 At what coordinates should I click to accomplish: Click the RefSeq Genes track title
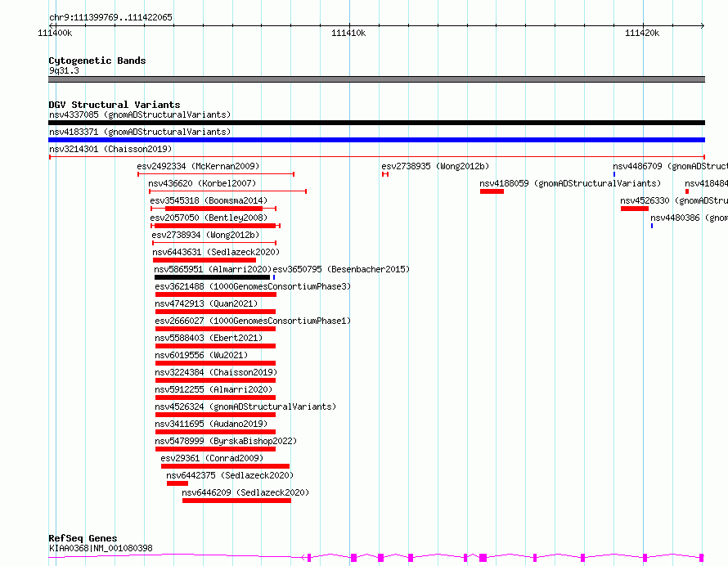point(83,538)
